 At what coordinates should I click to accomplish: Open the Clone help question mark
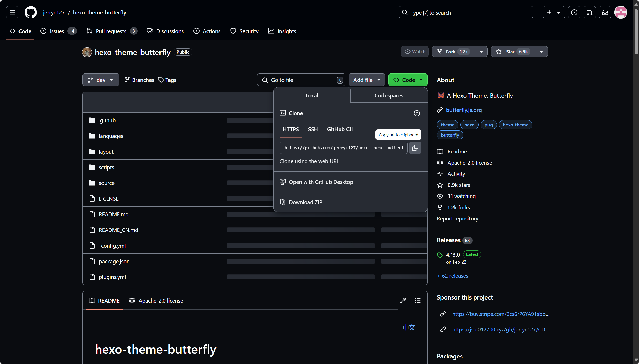point(417,113)
